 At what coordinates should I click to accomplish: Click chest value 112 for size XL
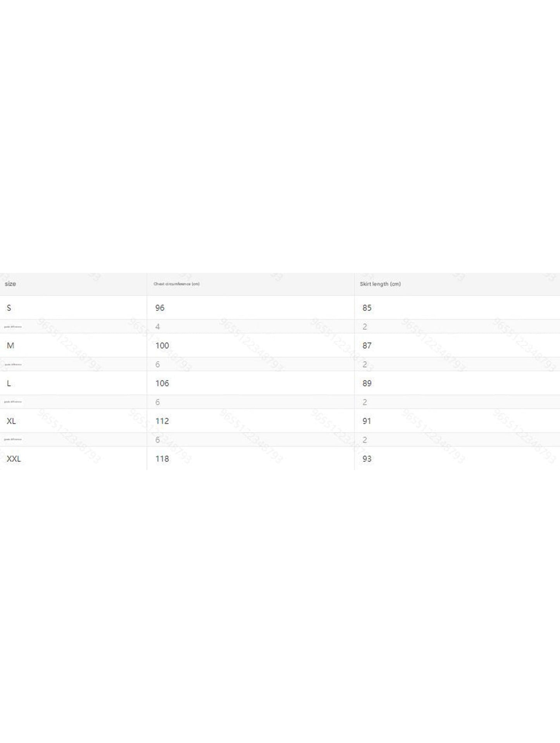tap(162, 421)
